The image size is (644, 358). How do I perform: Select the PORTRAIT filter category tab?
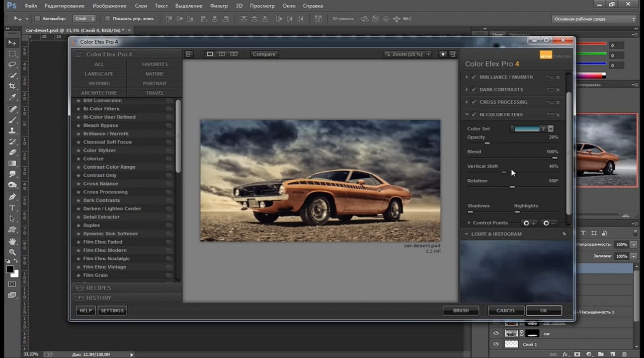click(155, 84)
